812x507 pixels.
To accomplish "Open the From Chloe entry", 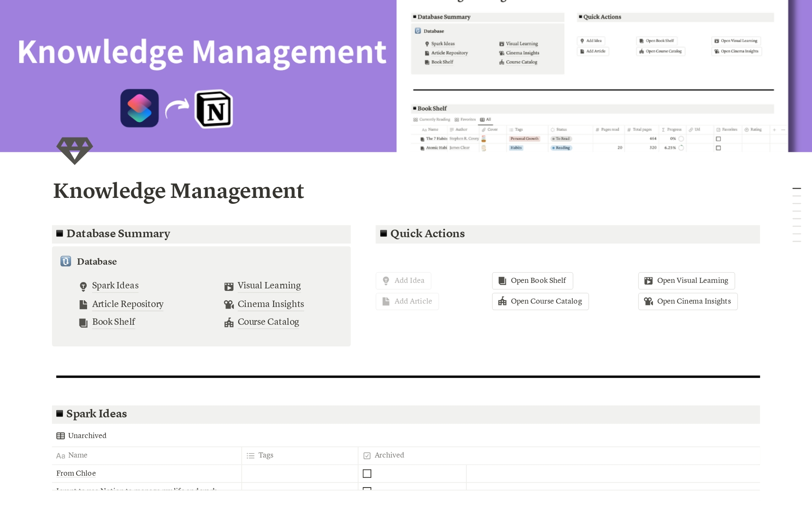I will pyautogui.click(x=76, y=473).
